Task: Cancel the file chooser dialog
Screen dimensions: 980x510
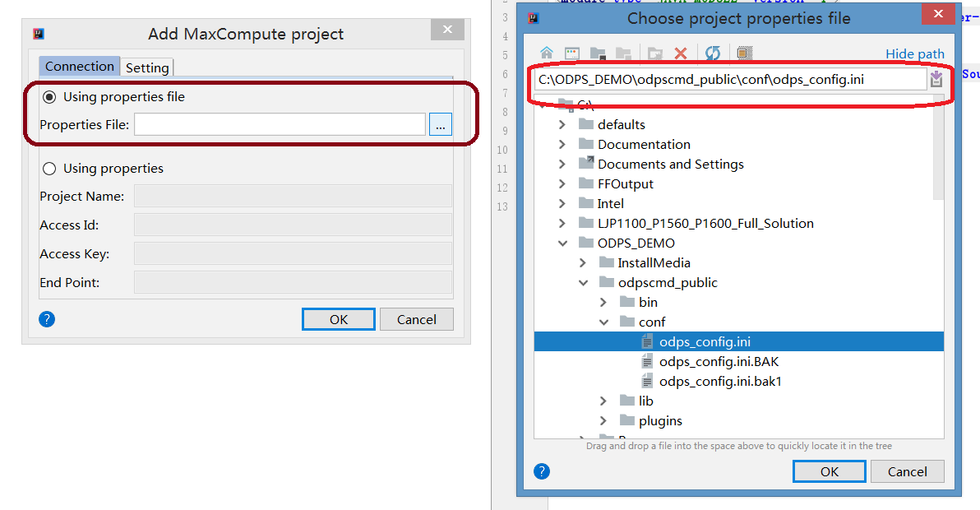Action: tap(908, 472)
